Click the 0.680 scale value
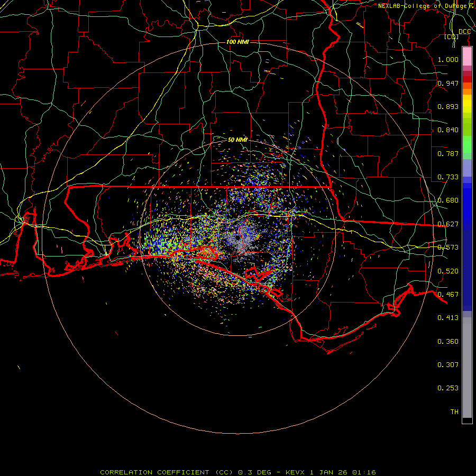The width and height of the screenshot is (476, 476). tap(448, 200)
